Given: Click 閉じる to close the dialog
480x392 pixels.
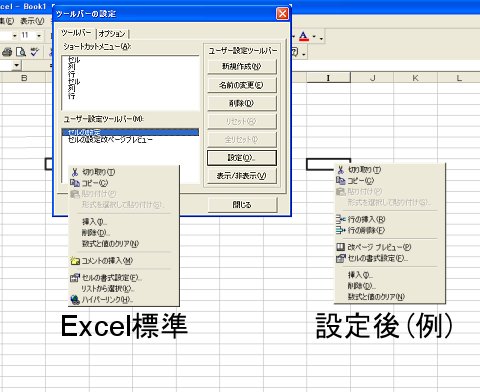Looking at the screenshot, I should (x=242, y=205).
